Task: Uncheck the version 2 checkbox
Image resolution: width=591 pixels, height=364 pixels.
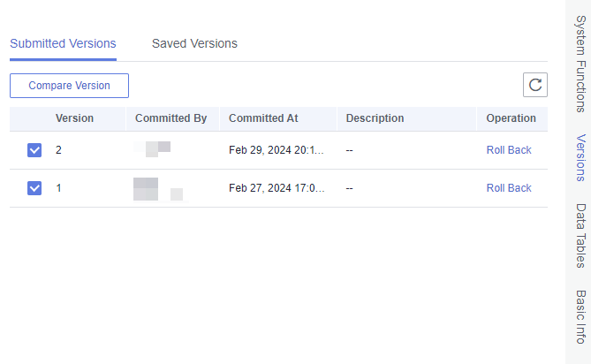Action: click(x=34, y=150)
